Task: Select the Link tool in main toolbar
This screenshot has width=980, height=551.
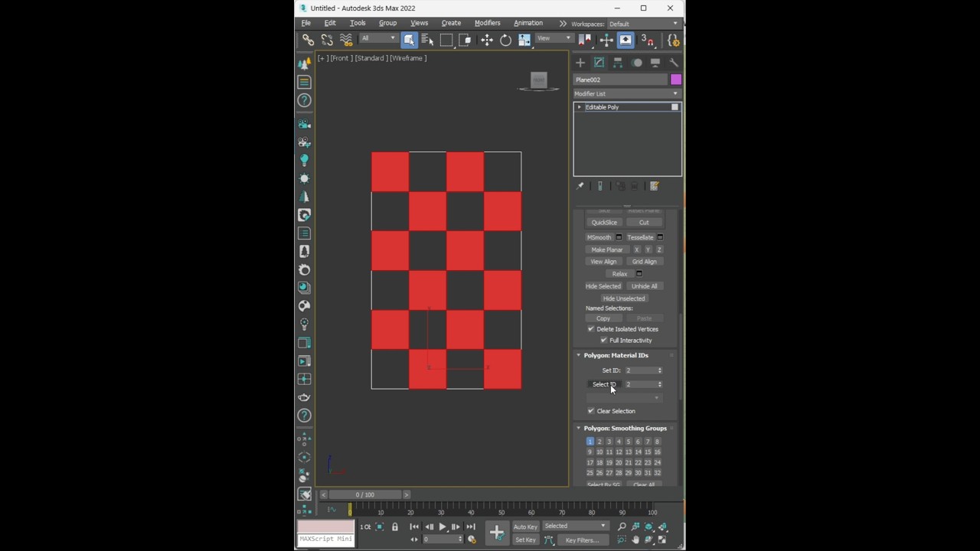Action: 308,40
